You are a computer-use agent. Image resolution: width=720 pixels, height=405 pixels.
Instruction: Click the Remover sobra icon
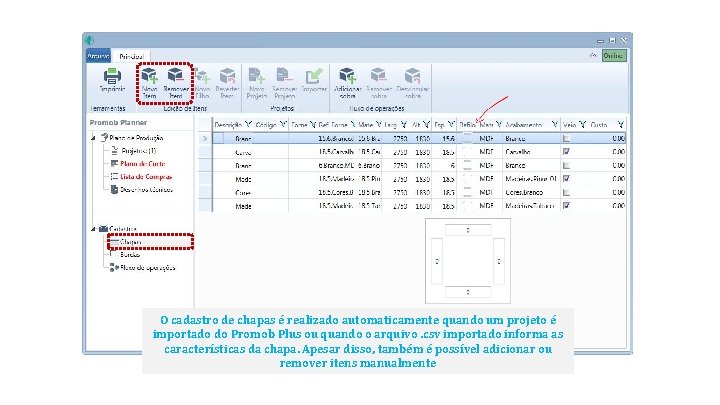(378, 76)
